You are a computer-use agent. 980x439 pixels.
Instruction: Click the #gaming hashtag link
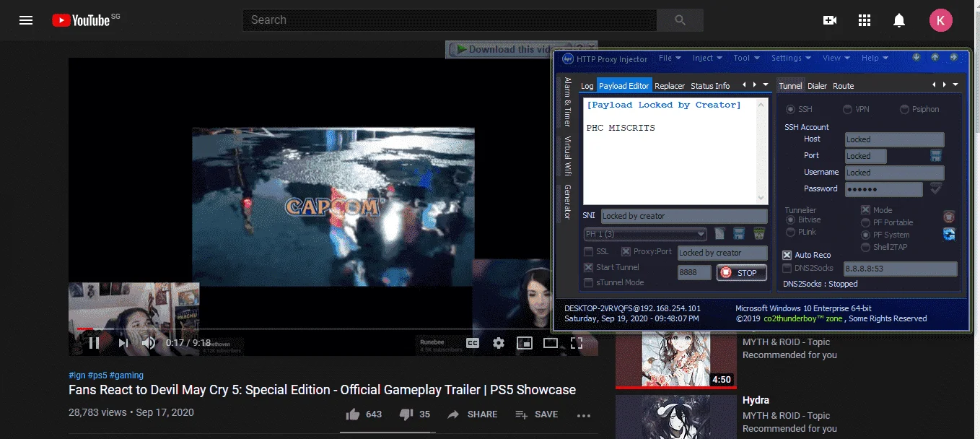126,375
